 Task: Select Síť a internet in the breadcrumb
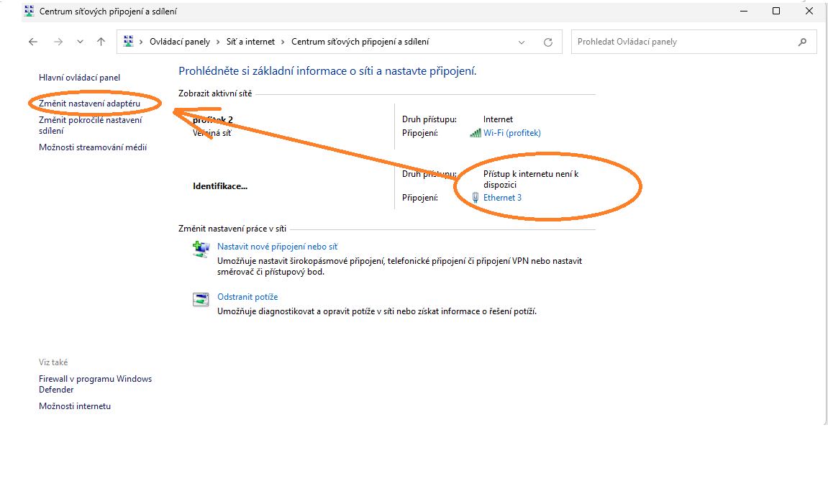coord(250,42)
